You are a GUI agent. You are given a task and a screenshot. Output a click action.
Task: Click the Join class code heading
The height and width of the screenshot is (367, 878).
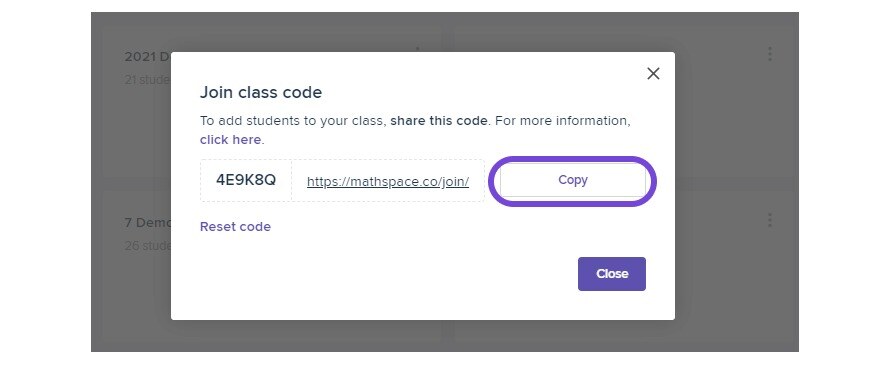(x=261, y=92)
